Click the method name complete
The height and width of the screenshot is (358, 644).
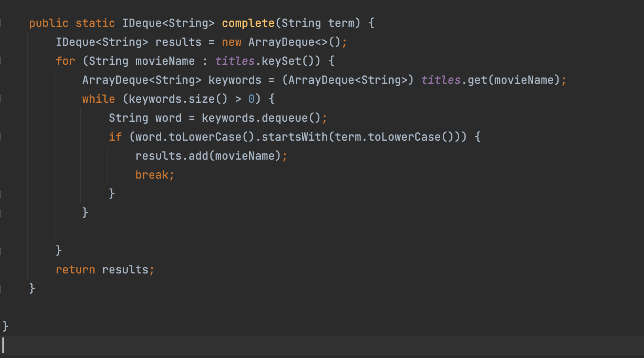coord(248,23)
